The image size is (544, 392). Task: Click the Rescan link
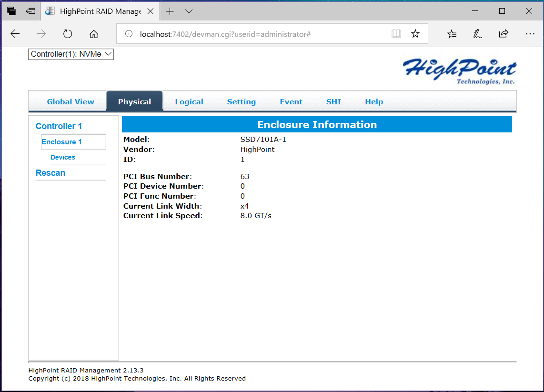coord(50,173)
